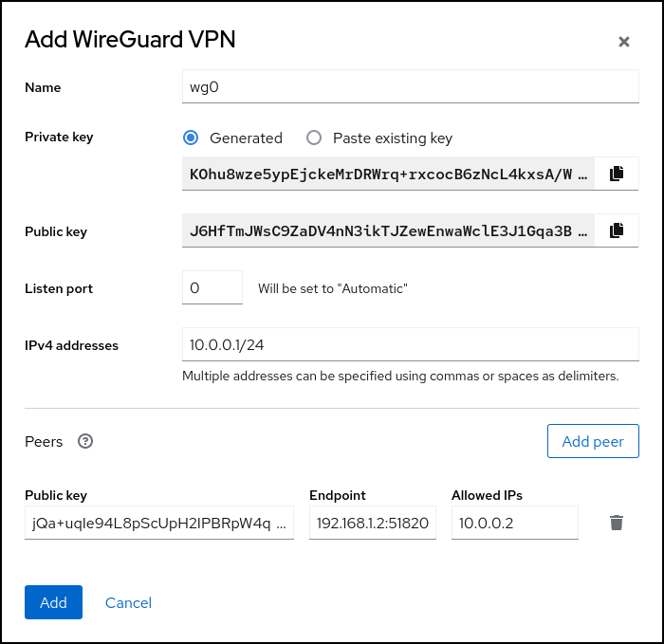Click the read-only public key field
This screenshot has width=664, height=644.
389,230
